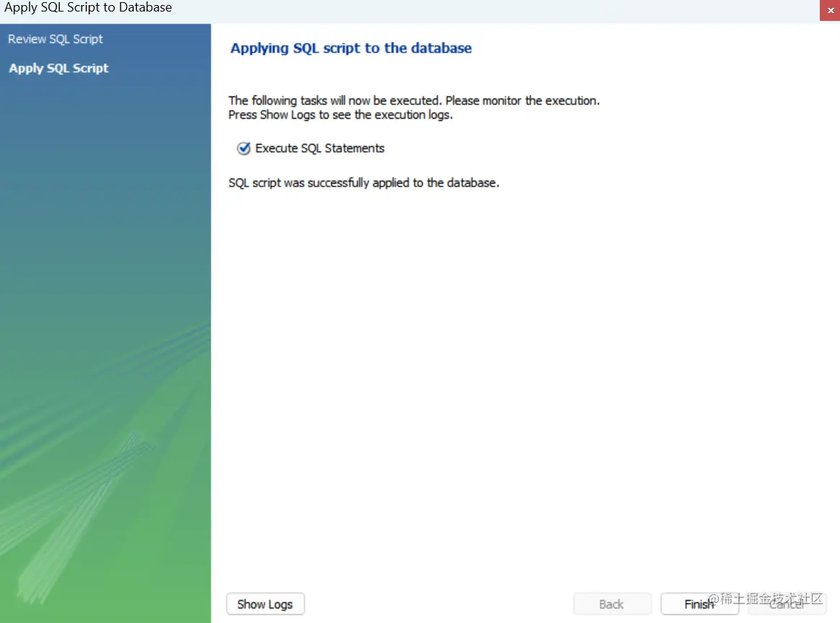
Task: Click the 'Applying SQL script to the database' heading
Action: [x=351, y=48]
